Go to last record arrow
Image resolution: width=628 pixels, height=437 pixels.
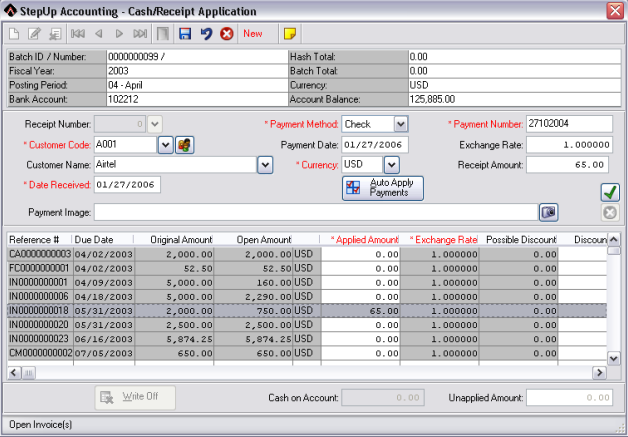tap(140, 34)
